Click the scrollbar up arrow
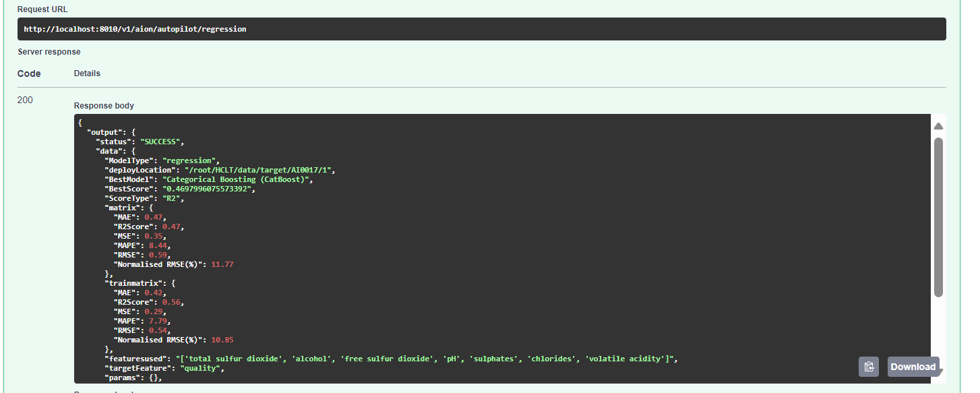980x393 pixels. coord(938,126)
